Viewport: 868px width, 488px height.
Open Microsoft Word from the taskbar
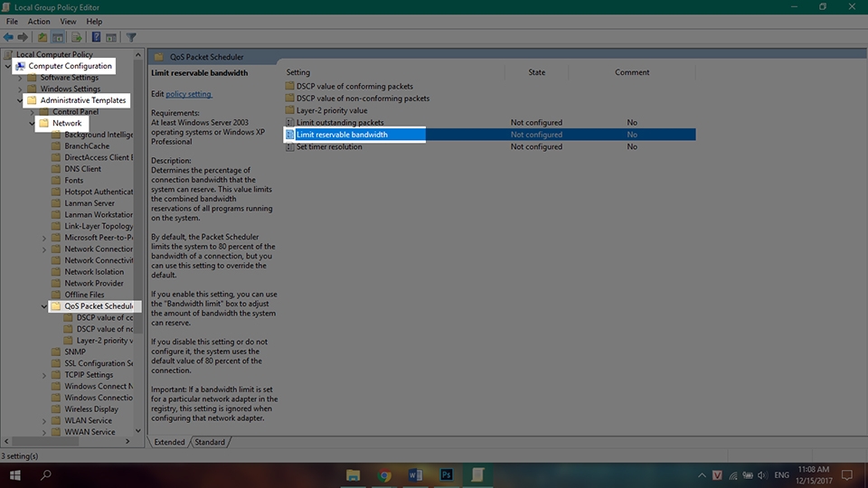click(x=415, y=474)
